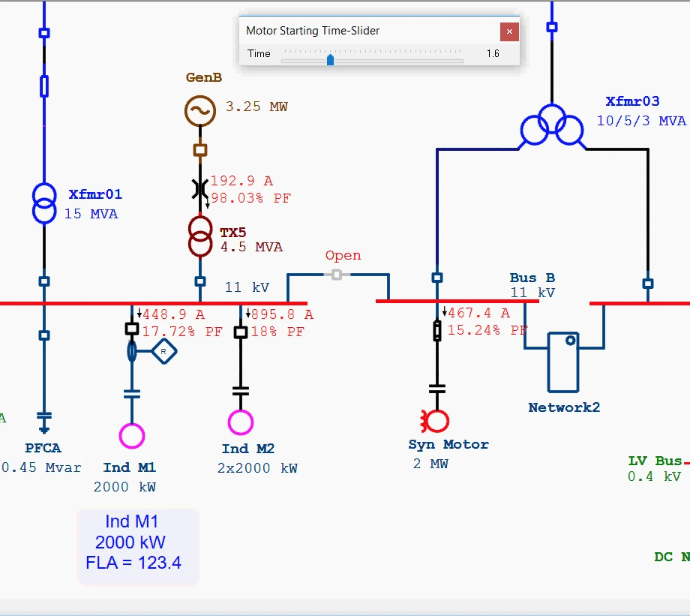Click the breaker below TX5
Viewport: 690px width, 616px height.
[x=200, y=281]
